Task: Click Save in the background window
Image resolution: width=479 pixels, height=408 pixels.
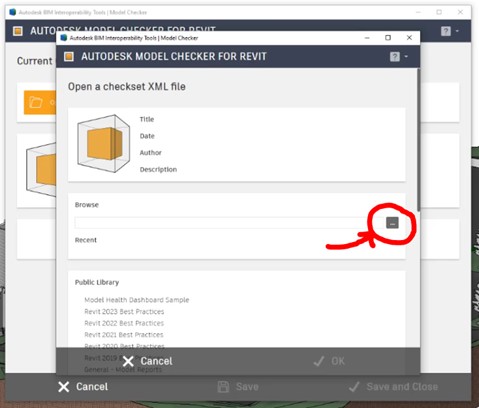Action: click(x=238, y=387)
